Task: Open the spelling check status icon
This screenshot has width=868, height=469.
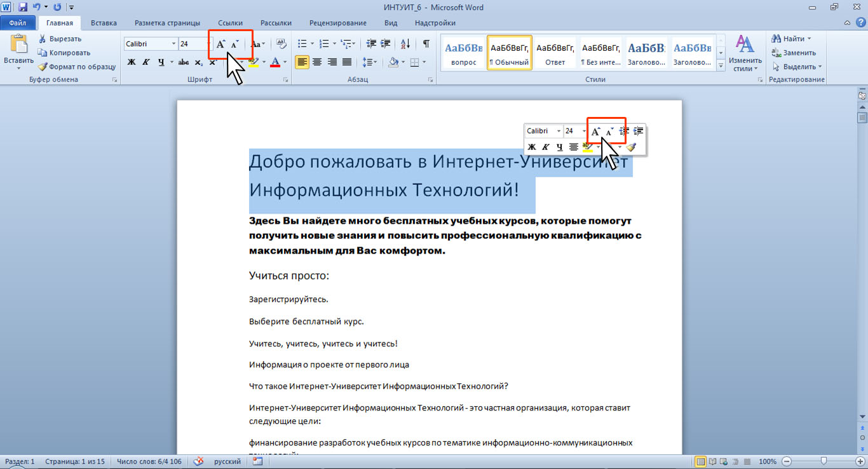Action: [x=198, y=461]
